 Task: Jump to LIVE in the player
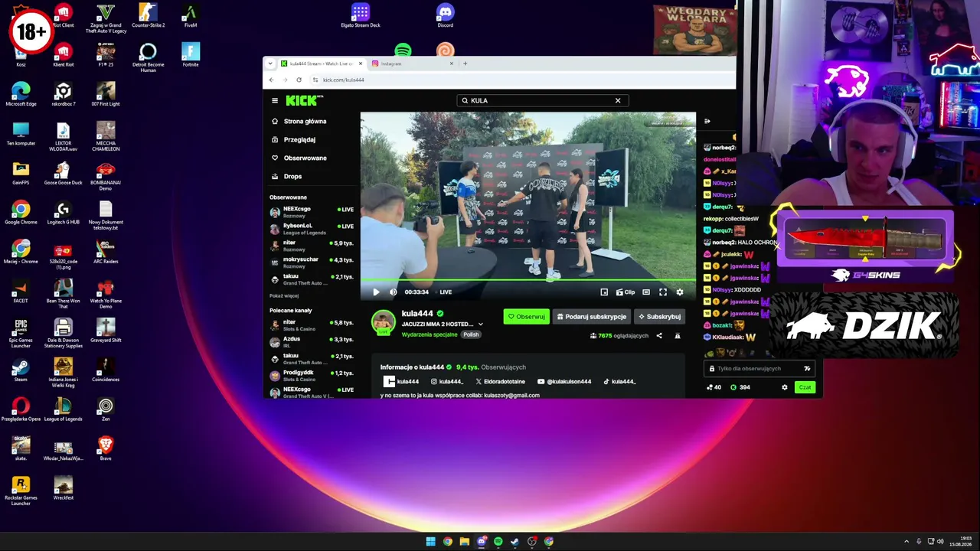point(446,292)
